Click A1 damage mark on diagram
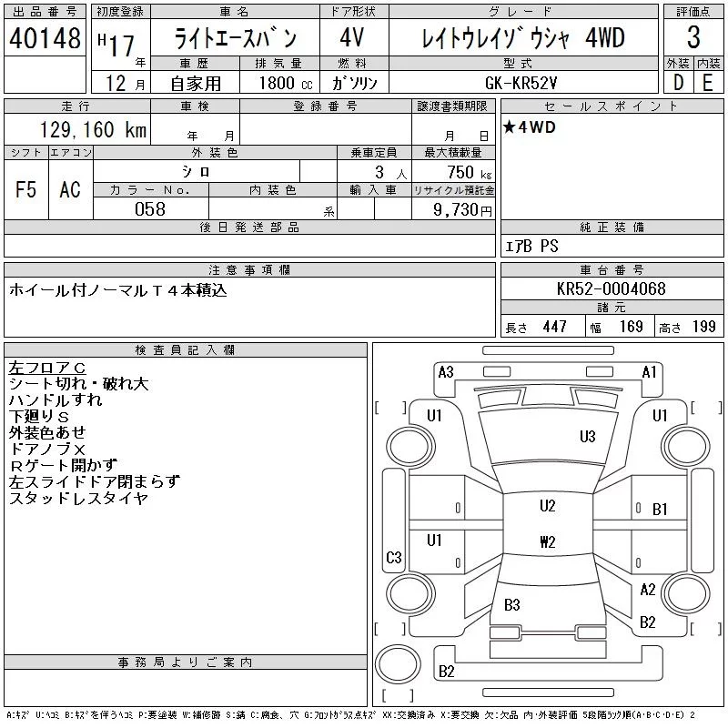This screenshot has width=728, height=728. click(x=649, y=372)
